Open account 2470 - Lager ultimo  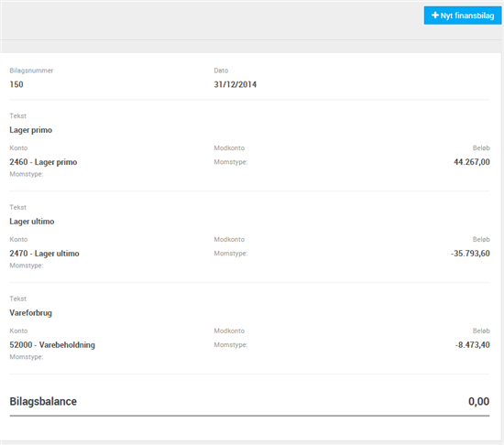[44, 254]
